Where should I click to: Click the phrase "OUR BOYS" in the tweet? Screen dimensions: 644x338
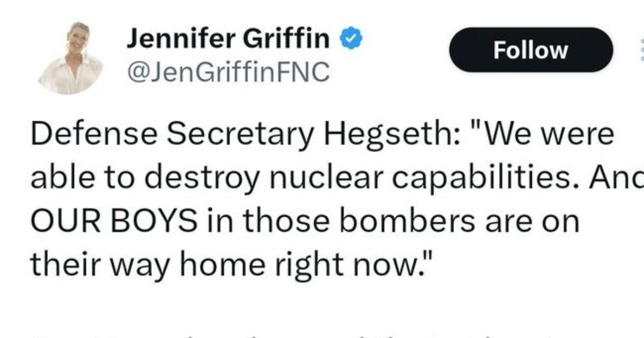coord(113,222)
